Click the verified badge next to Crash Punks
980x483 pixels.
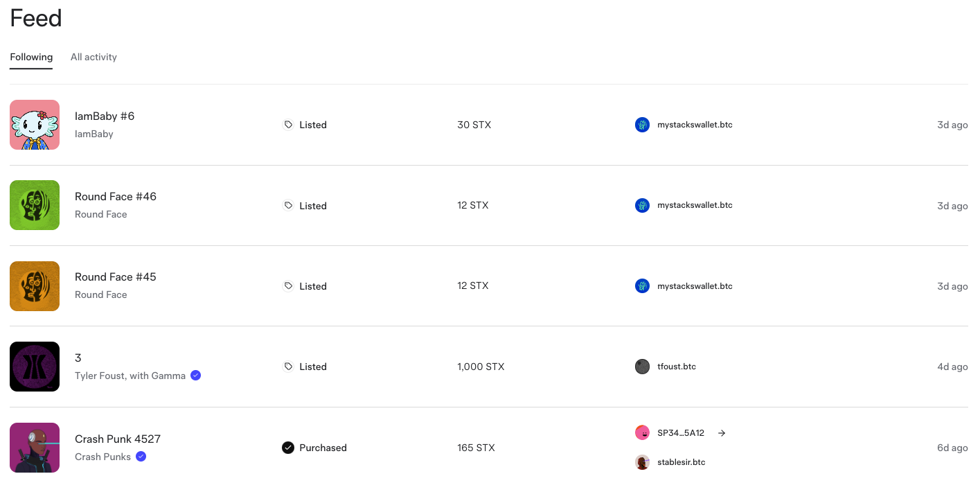141,457
